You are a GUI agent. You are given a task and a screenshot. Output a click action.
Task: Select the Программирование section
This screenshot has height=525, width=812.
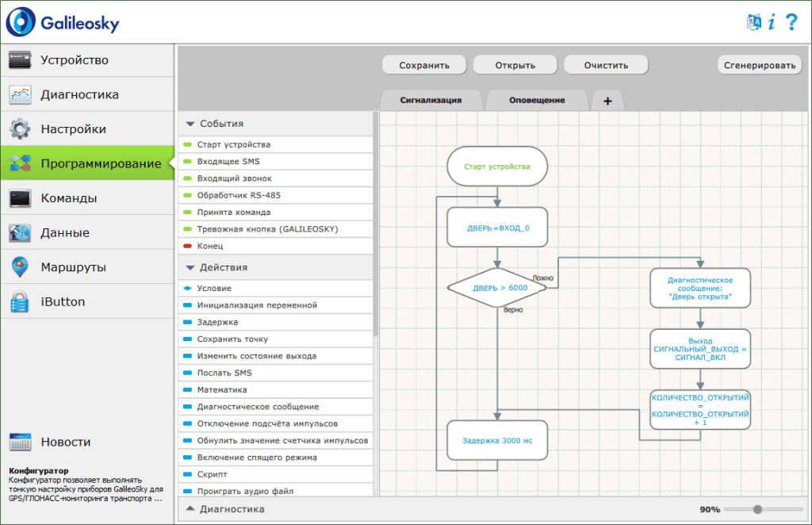coord(87,163)
